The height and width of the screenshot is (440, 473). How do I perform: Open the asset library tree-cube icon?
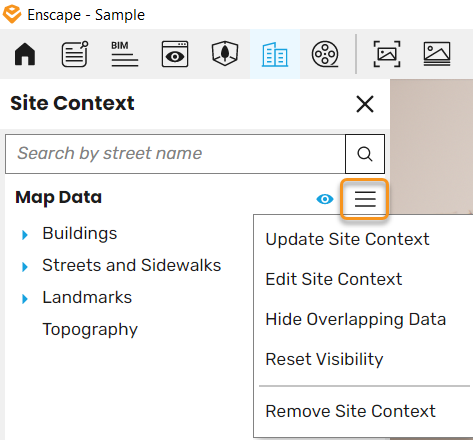(225, 53)
